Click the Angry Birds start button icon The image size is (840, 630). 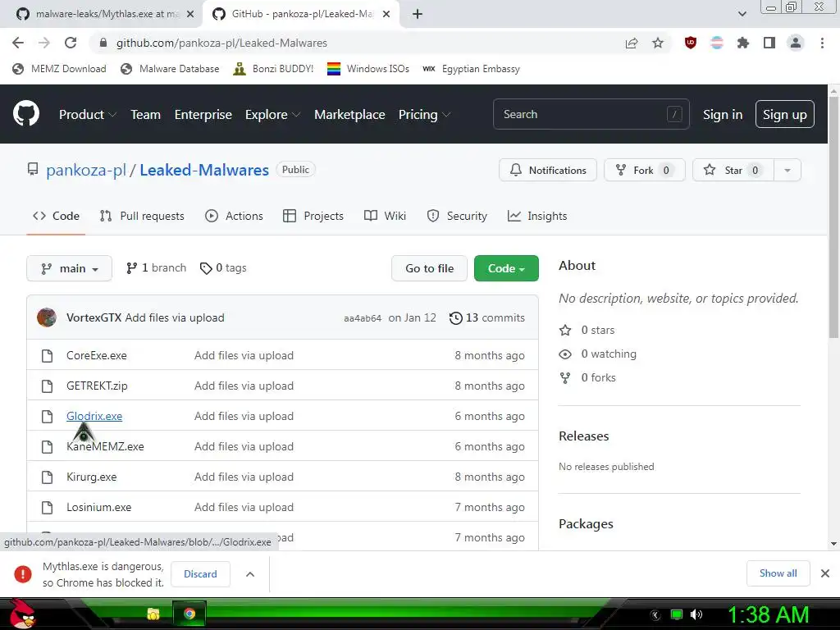[x=21, y=614]
